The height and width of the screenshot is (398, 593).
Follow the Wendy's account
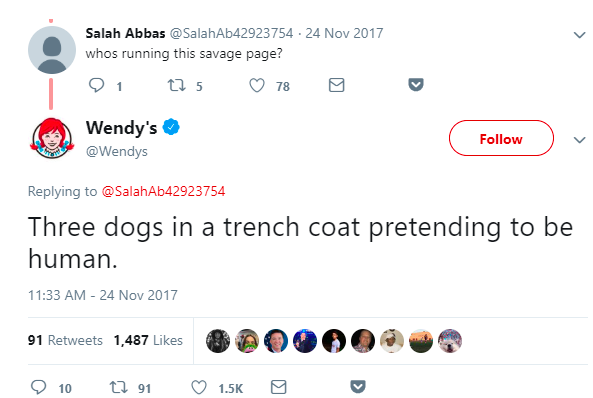click(501, 138)
